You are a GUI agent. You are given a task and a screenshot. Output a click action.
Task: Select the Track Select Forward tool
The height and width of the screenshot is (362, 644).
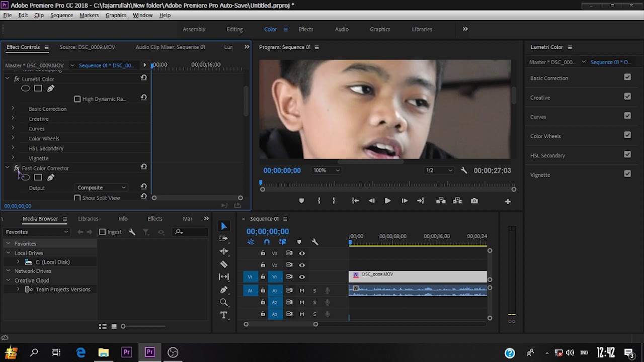[224, 238]
